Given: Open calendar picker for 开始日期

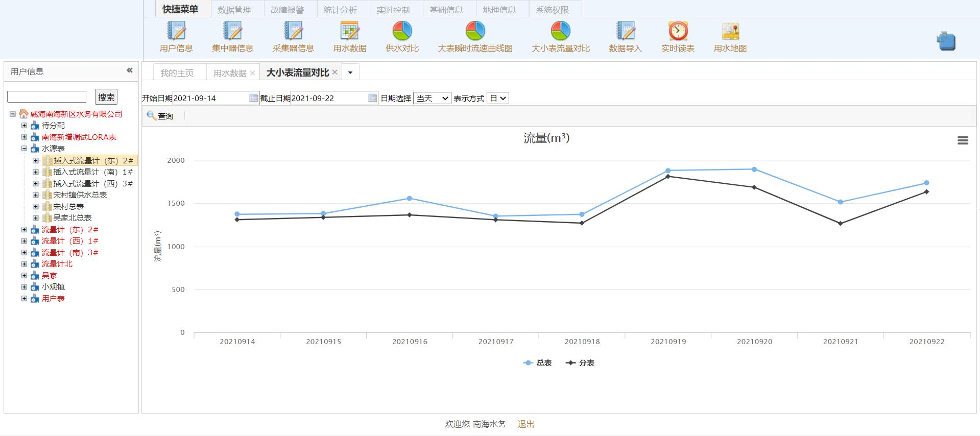Looking at the screenshot, I should [253, 98].
